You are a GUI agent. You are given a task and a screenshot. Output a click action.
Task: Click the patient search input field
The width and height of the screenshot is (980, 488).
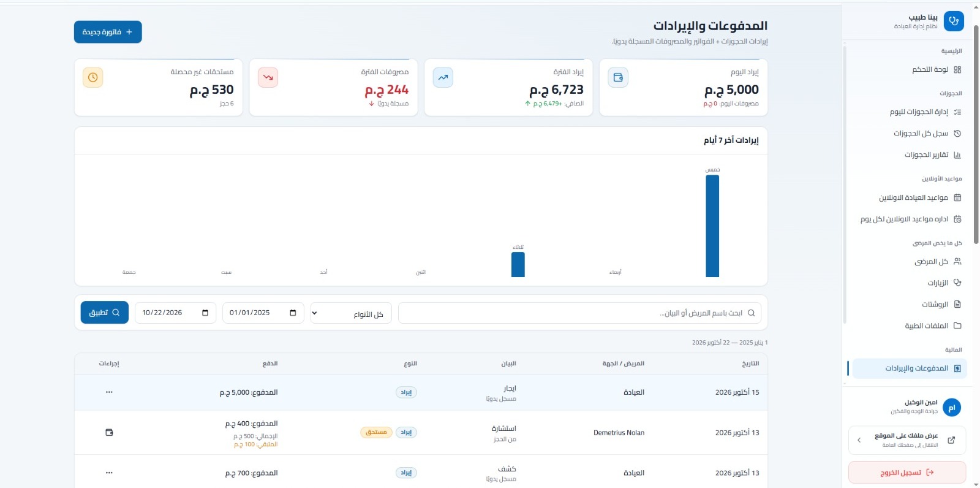click(579, 313)
